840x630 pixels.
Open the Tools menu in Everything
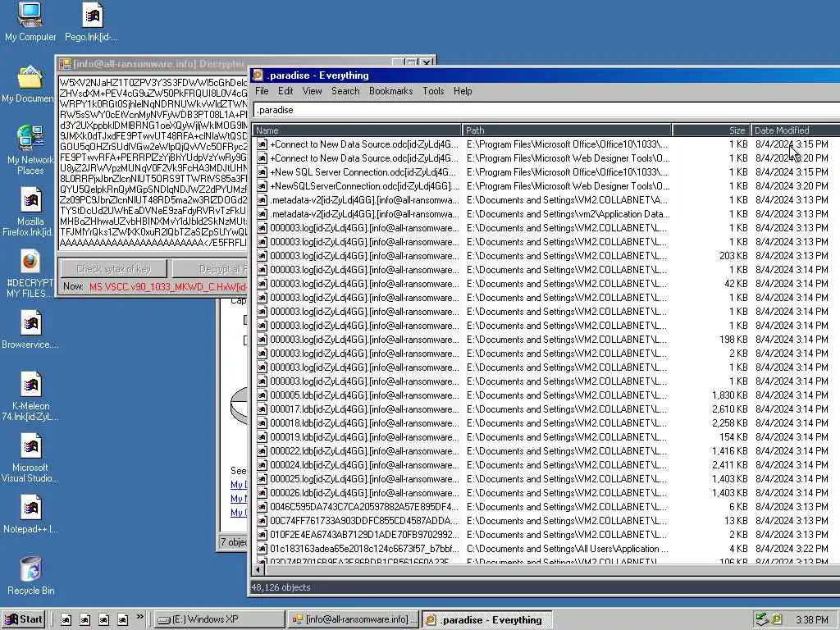433,91
